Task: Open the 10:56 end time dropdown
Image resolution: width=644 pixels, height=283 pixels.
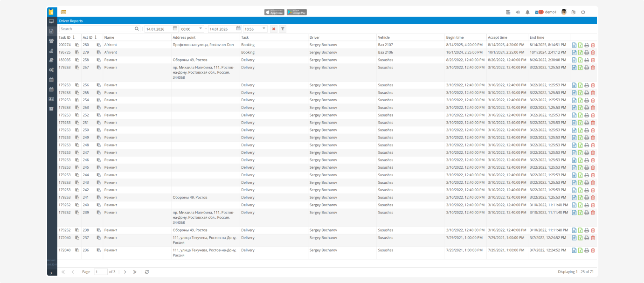Action: pos(264,29)
